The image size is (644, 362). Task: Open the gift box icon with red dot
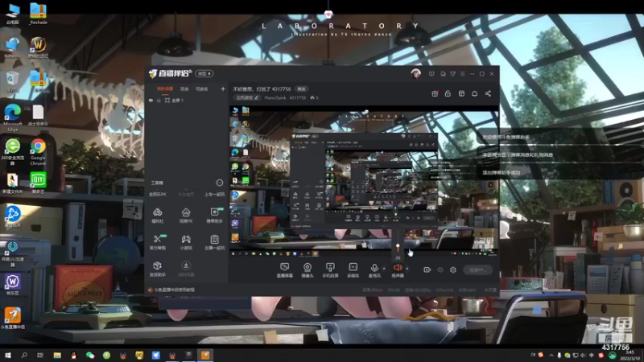435,93
